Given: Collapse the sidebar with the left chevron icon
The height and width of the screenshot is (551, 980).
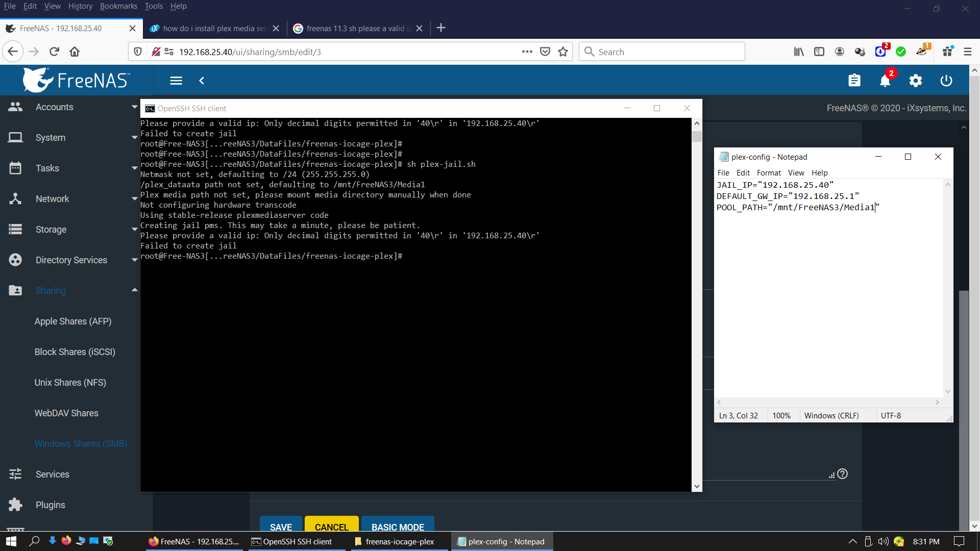Looking at the screenshot, I should 202,81.
